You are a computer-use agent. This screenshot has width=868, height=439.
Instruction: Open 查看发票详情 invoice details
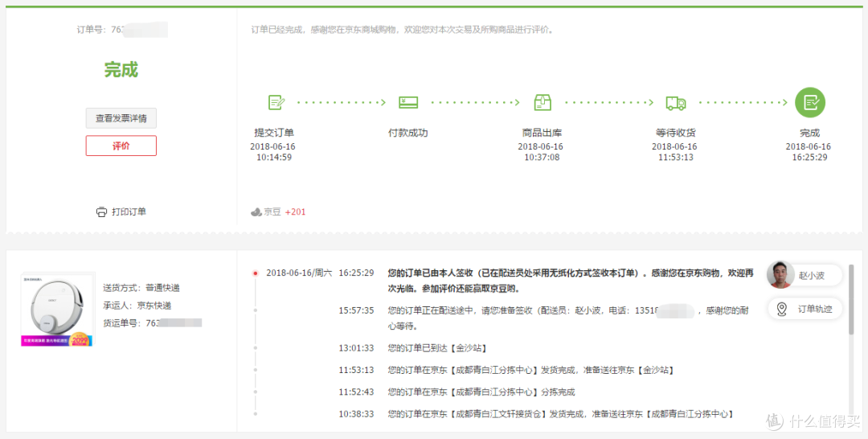(x=121, y=118)
